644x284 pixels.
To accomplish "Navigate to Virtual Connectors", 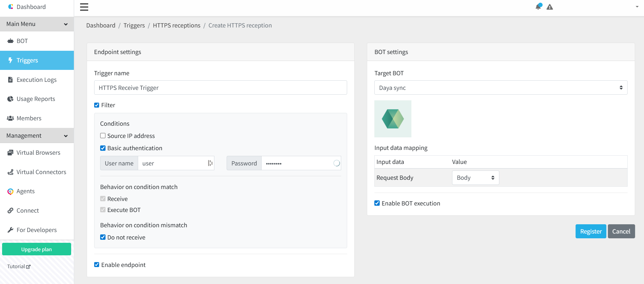I will pos(37,172).
